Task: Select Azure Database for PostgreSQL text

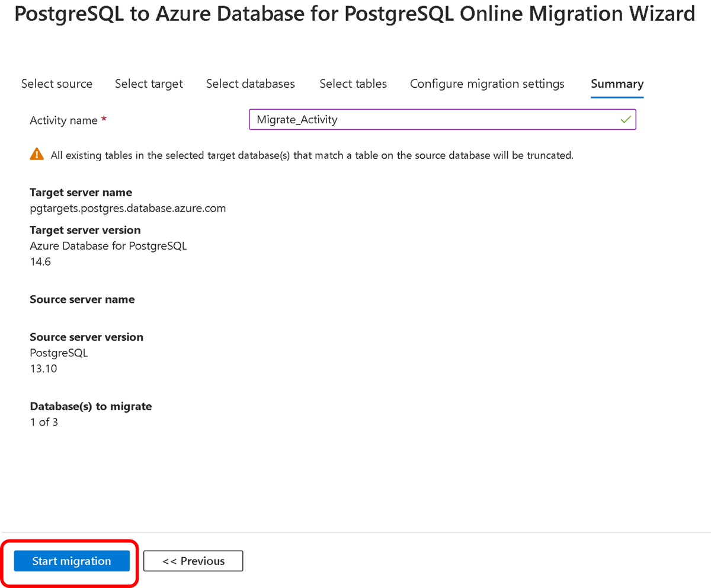Action: click(x=108, y=245)
